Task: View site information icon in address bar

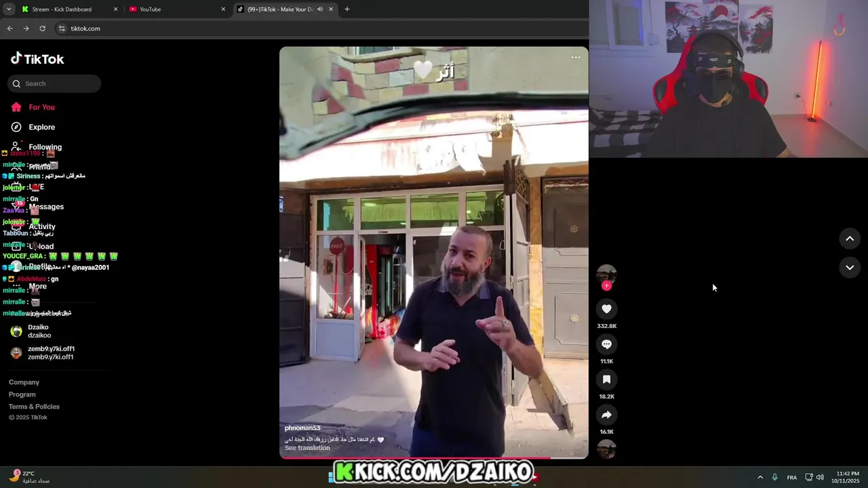Action: tap(62, 28)
